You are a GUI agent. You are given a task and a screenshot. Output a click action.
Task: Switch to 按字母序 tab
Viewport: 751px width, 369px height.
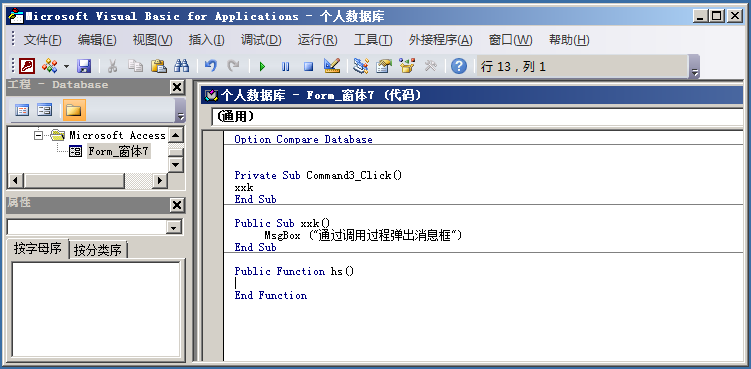[x=38, y=249]
